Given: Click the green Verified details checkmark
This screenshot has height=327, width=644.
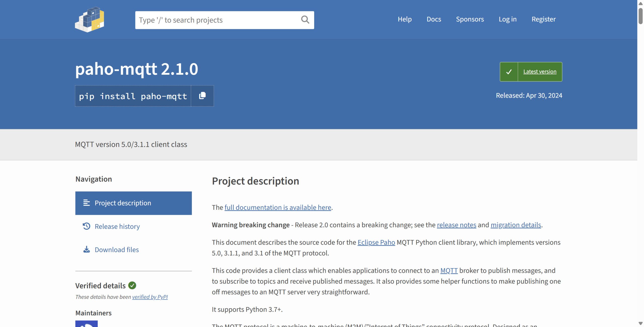Looking at the screenshot, I should tap(132, 285).
